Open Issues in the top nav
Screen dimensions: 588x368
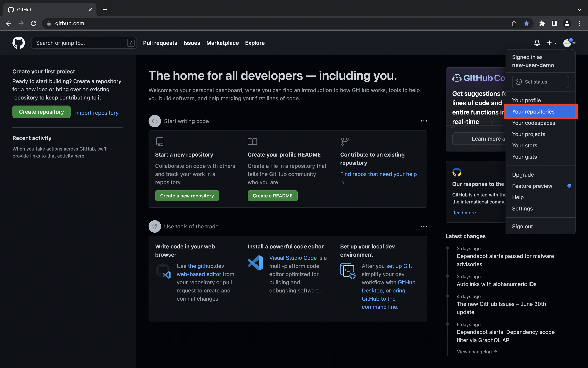(192, 43)
